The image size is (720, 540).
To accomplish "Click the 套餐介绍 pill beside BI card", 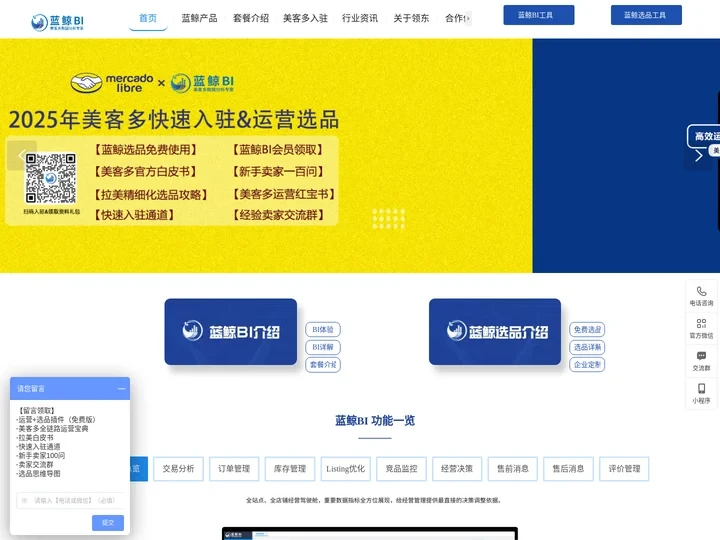I will click(x=323, y=365).
